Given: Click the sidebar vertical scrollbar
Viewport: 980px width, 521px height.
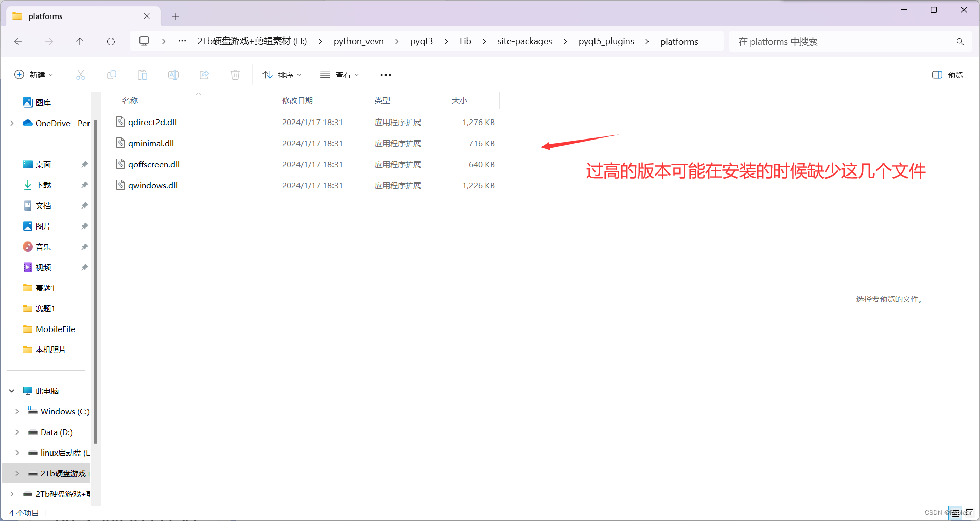Looking at the screenshot, I should [x=96, y=281].
